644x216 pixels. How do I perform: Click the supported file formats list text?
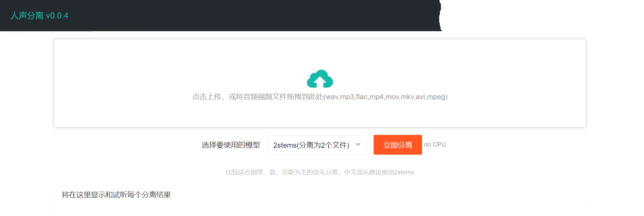click(x=385, y=97)
